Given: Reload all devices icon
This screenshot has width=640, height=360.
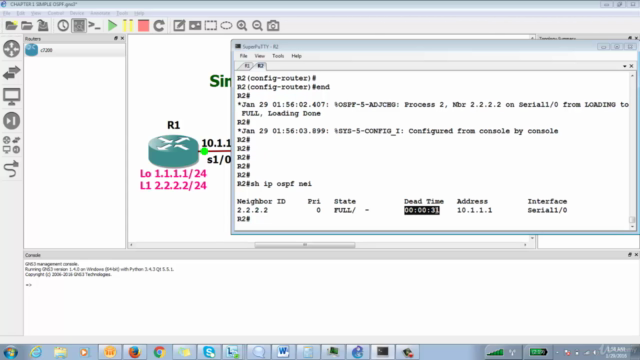Looking at the screenshot, I should pos(159,26).
